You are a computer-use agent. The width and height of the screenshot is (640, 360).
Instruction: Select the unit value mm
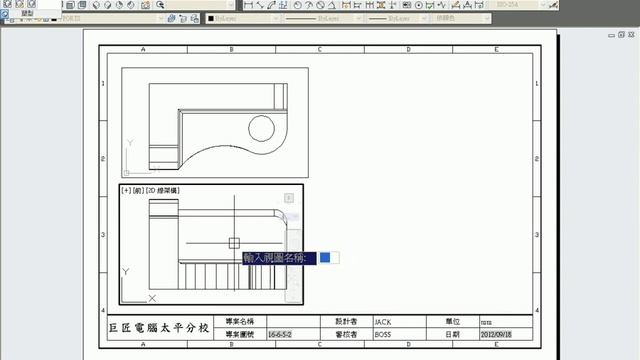tap(486, 322)
